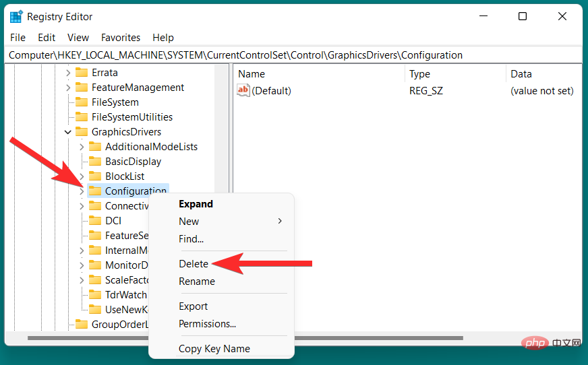Click the BasicDisplay folder icon
588x365 pixels.
[95, 162]
